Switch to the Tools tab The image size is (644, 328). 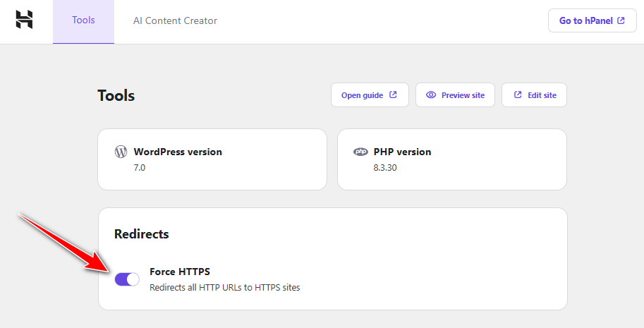point(83,21)
